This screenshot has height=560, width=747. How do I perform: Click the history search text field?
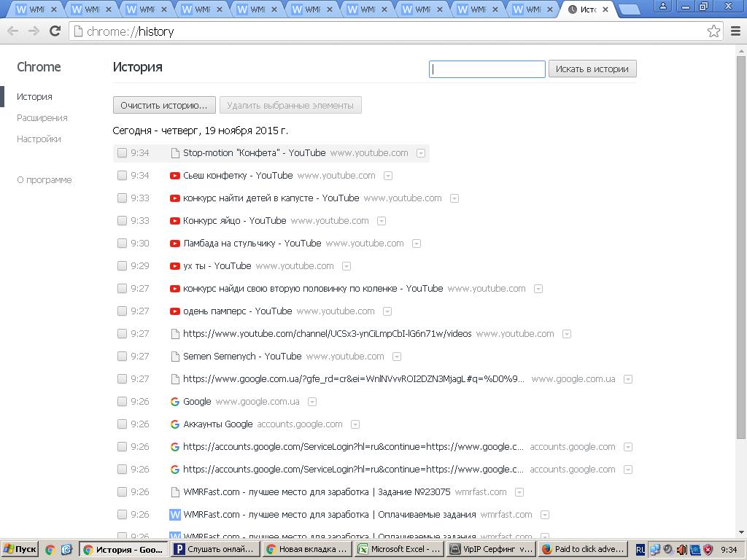click(487, 69)
